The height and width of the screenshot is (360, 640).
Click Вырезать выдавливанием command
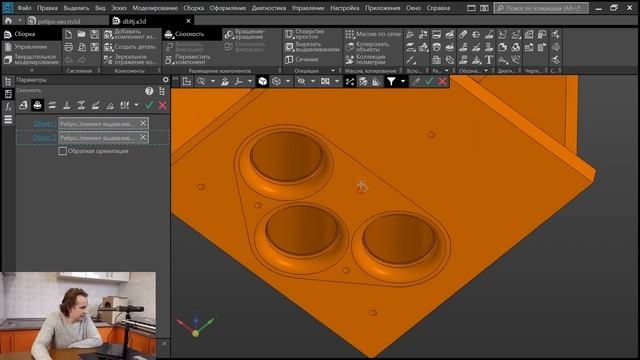(x=313, y=47)
